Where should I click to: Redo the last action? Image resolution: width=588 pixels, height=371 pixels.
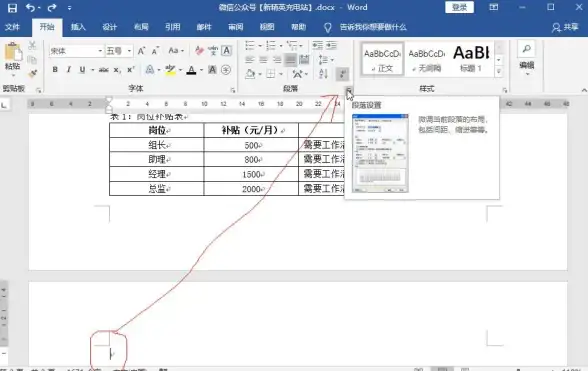[52, 8]
